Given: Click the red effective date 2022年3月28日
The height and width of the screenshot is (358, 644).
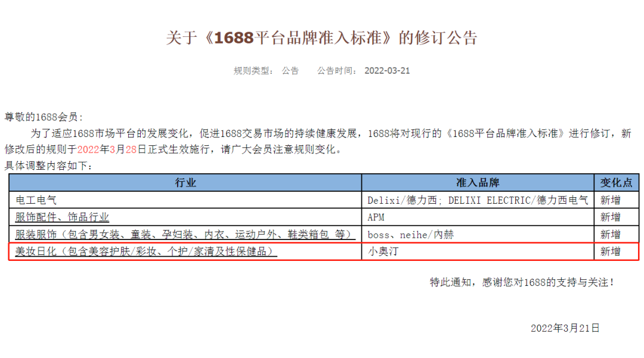Looking at the screenshot, I should point(112,150).
